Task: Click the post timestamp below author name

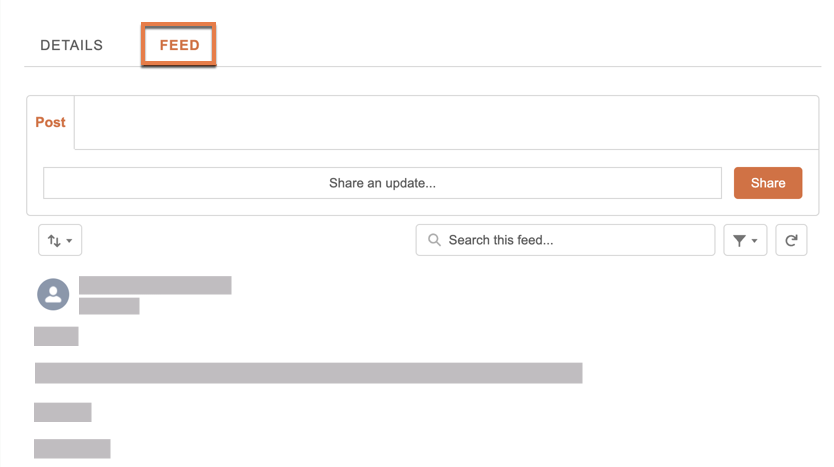Action: pos(109,306)
